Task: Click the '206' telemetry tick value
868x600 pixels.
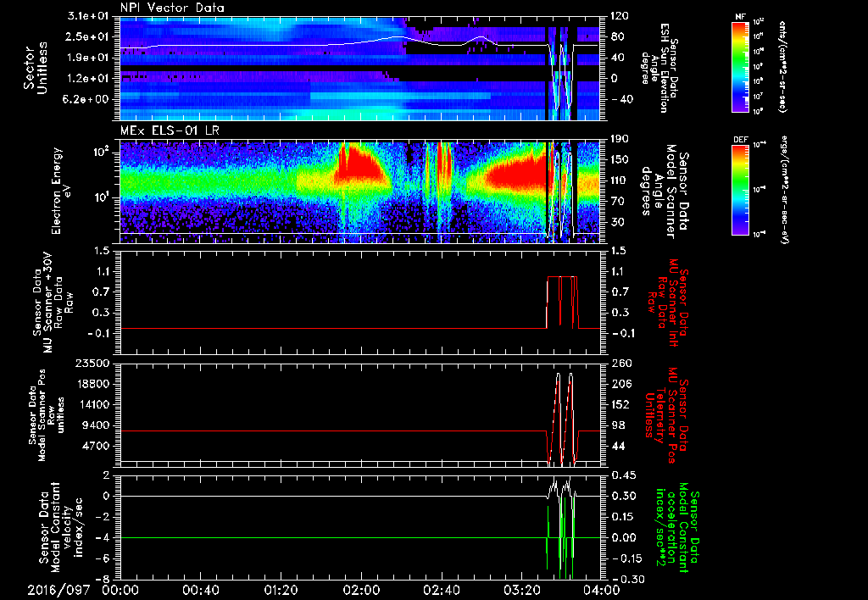Action: pos(620,384)
